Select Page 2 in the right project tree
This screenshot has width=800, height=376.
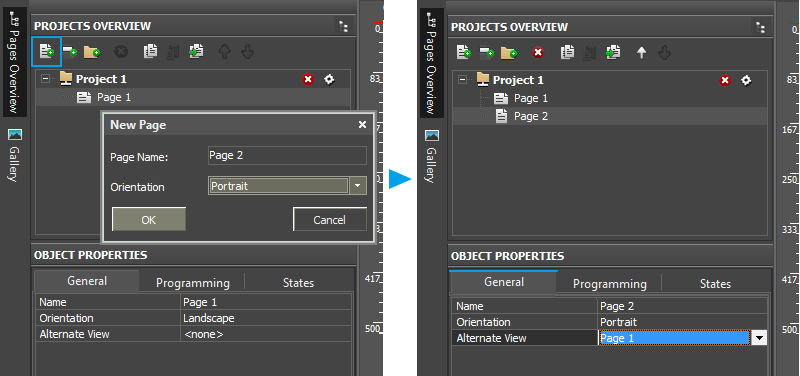(x=531, y=116)
